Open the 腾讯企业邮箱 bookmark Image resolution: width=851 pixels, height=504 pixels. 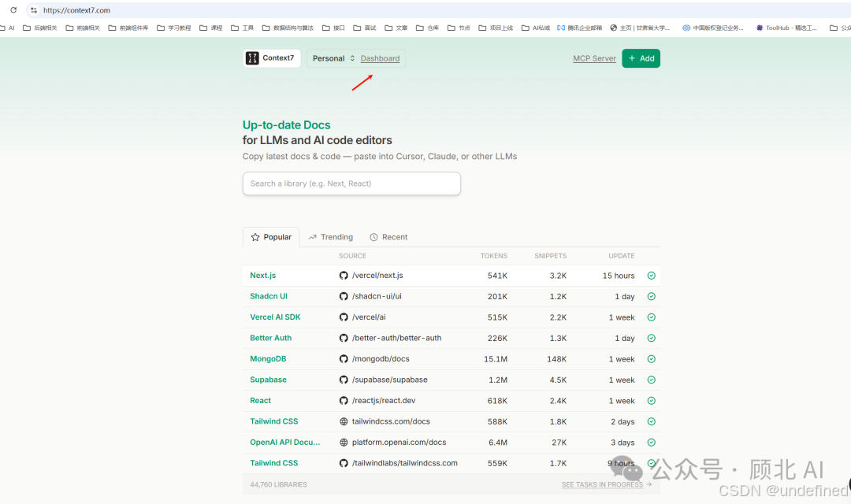(x=580, y=28)
